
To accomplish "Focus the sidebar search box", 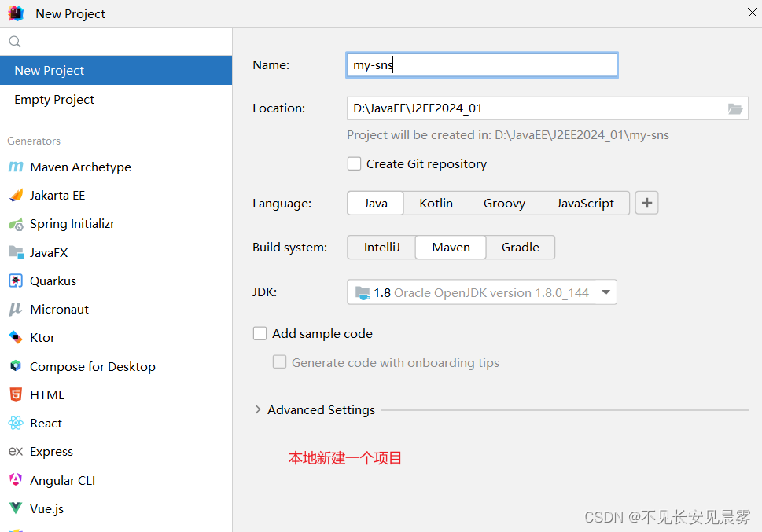I will [116, 42].
